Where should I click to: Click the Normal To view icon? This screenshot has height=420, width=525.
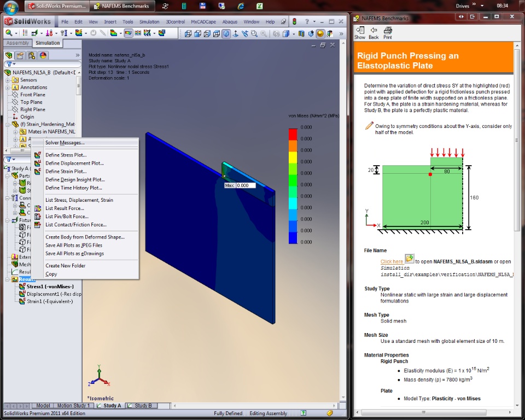(x=235, y=33)
